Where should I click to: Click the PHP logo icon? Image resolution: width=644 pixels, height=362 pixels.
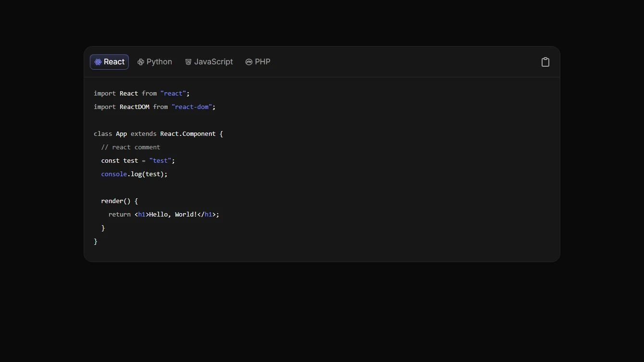click(x=249, y=62)
